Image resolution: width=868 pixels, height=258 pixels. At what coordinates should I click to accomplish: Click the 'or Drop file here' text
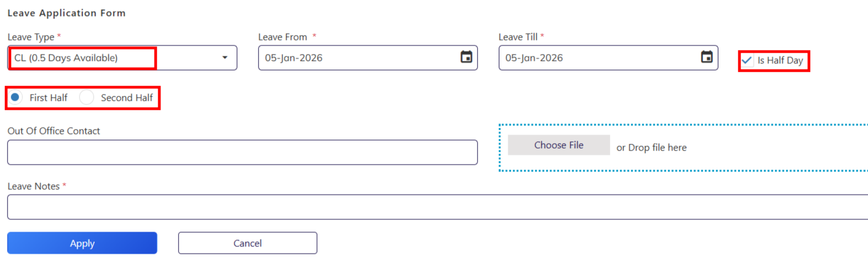(651, 147)
